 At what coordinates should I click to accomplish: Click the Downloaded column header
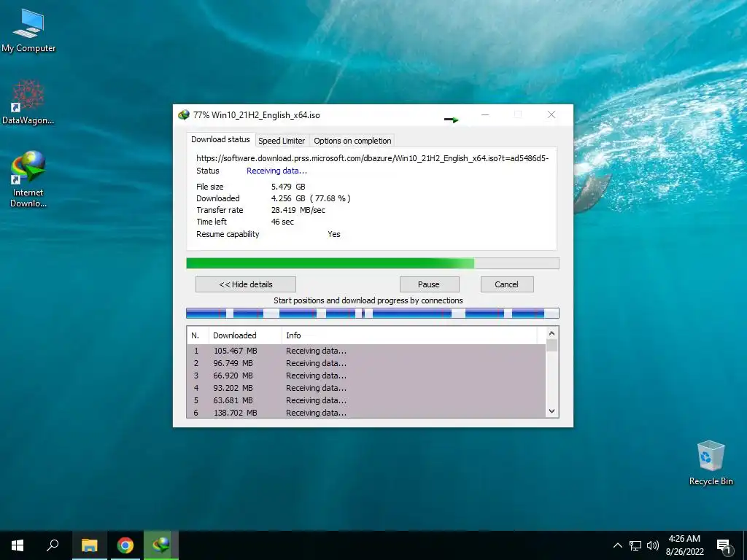(245, 335)
